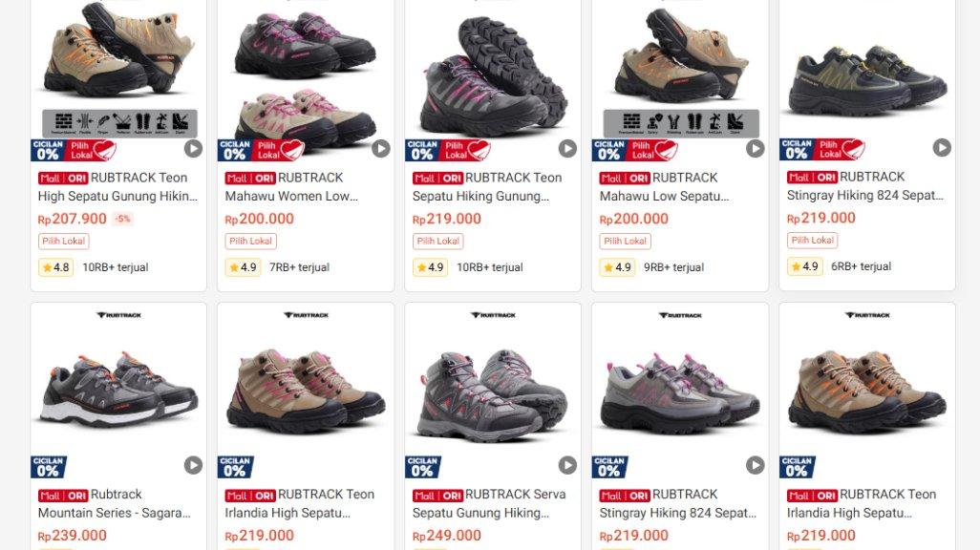Play video on Teon Sepatu Hiking Gunung Rp219.000 card
980x550 pixels.
[567, 149]
